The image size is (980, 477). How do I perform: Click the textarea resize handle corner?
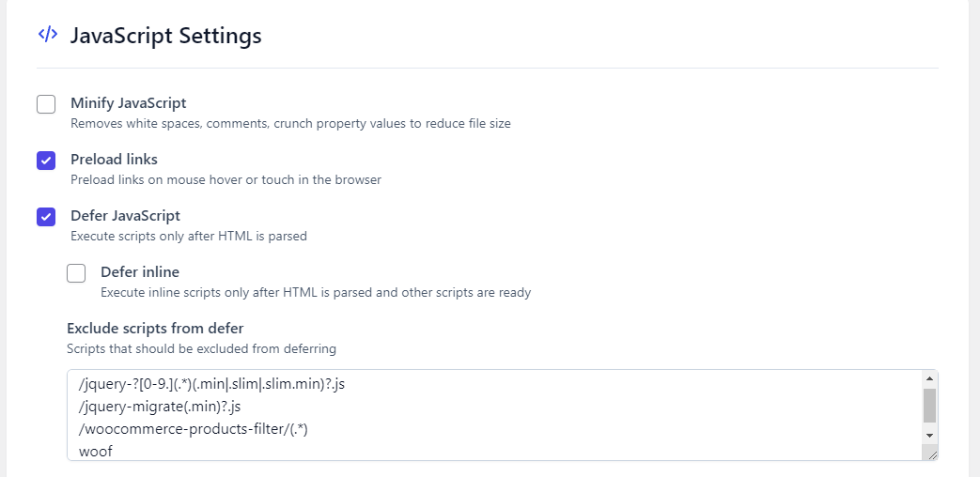931,454
